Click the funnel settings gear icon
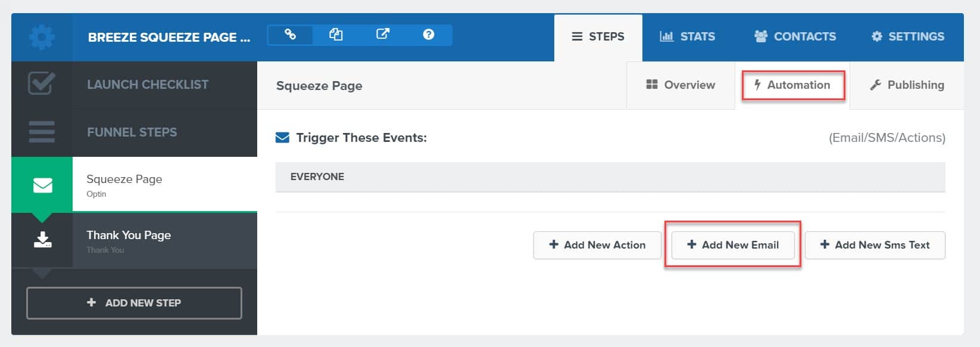 (x=42, y=37)
